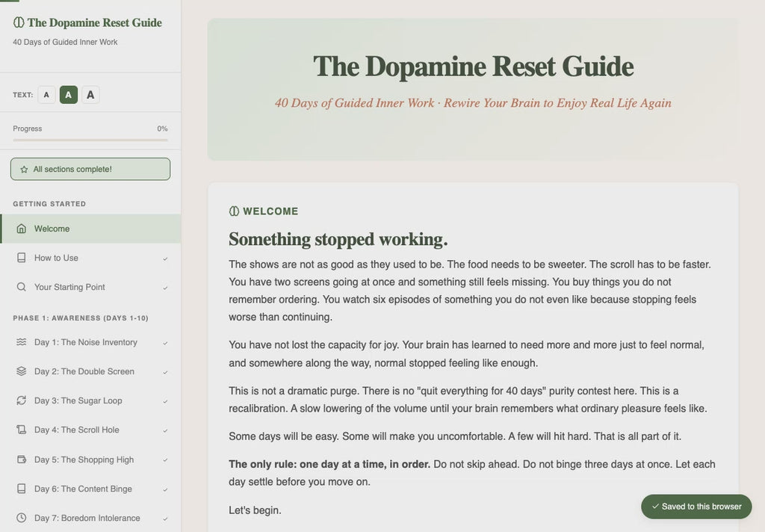
Task: Toggle completion check for Day 5
Action: (x=165, y=460)
